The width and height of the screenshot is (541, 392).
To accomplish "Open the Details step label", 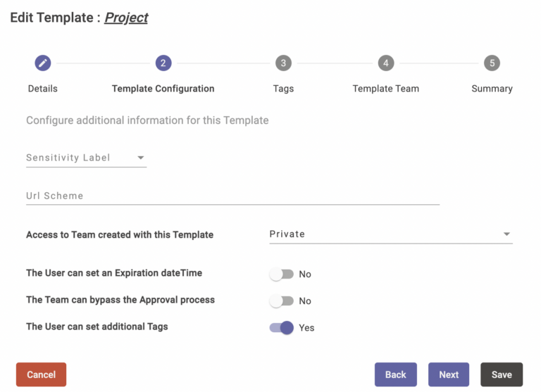I will [x=43, y=89].
